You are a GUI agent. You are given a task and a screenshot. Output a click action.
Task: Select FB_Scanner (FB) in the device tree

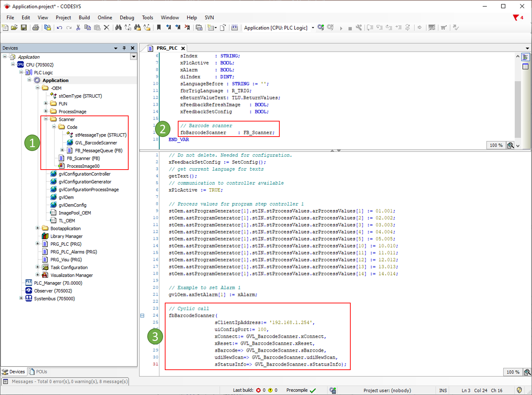coord(83,158)
